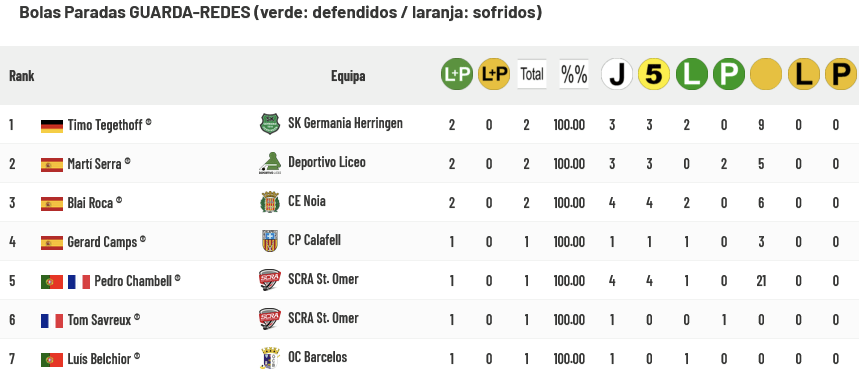This screenshot has height=377, width=859.
Task: Open CE Noia team link
Action: coord(307,201)
